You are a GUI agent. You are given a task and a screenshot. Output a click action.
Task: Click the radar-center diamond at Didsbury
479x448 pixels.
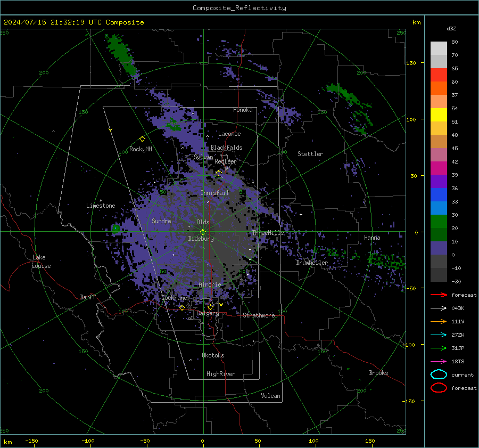[x=203, y=232]
